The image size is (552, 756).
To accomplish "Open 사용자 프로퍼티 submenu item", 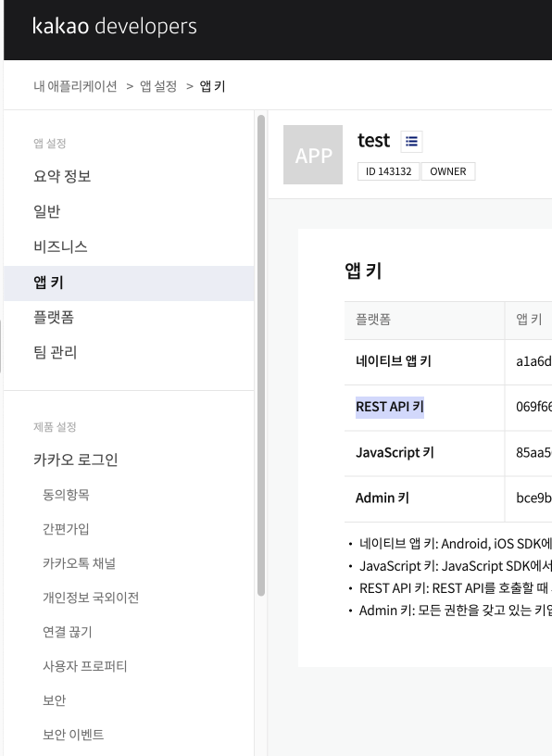I will (85, 666).
